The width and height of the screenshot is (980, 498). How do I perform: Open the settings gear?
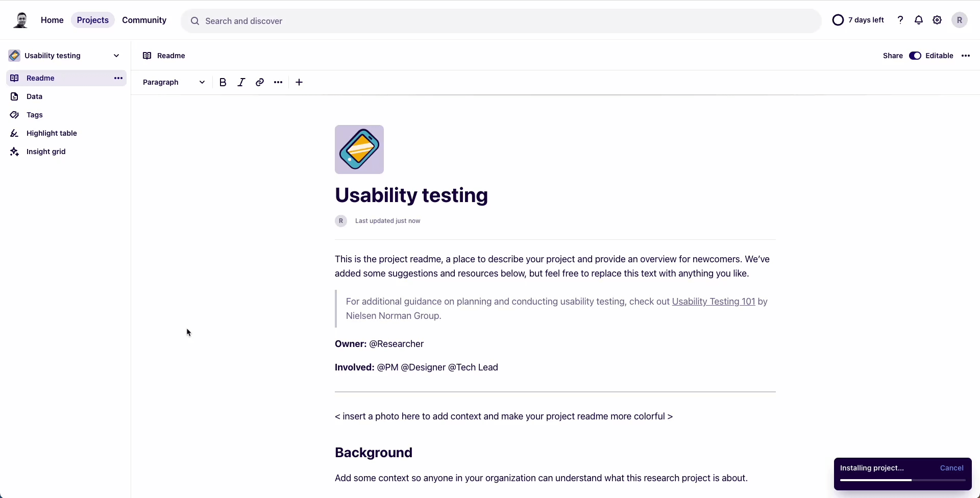(937, 20)
